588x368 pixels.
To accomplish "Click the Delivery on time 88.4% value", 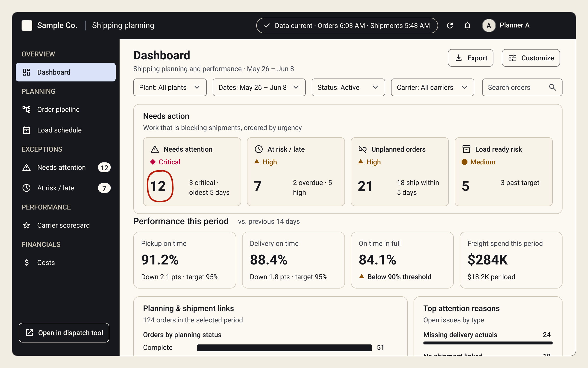I will (x=269, y=260).
